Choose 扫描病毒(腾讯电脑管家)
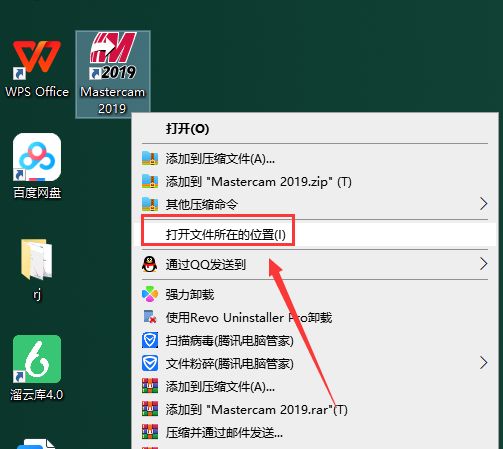The width and height of the screenshot is (503, 449). tap(315, 340)
